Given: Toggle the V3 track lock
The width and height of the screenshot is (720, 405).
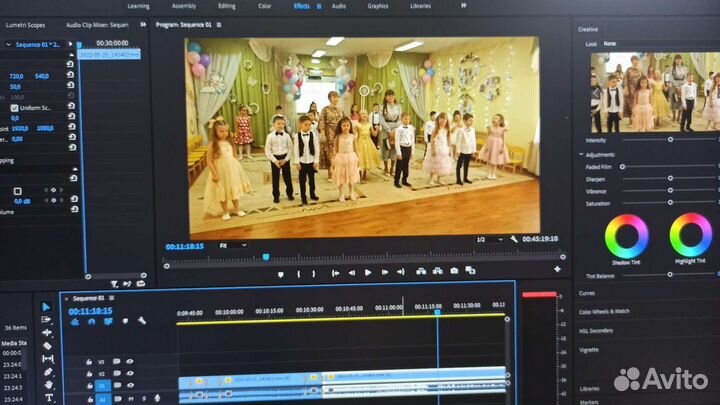Looking at the screenshot, I should [x=88, y=361].
